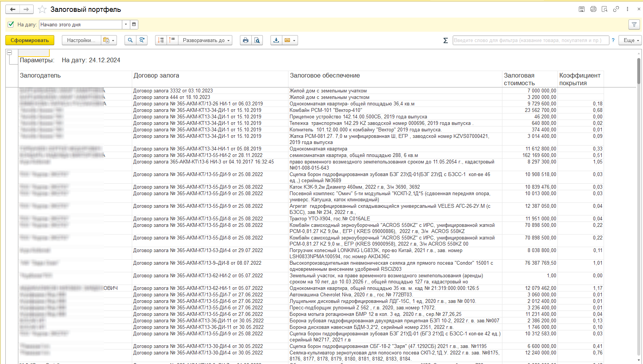
Task: Copy link with the chain icon
Action: [616, 9]
